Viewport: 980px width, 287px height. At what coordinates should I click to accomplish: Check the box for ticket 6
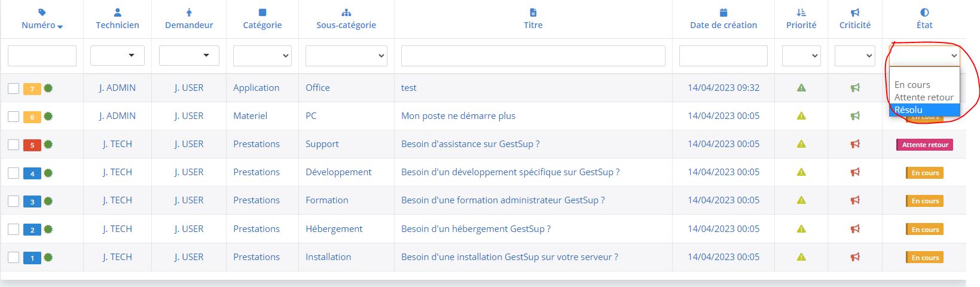[13, 117]
